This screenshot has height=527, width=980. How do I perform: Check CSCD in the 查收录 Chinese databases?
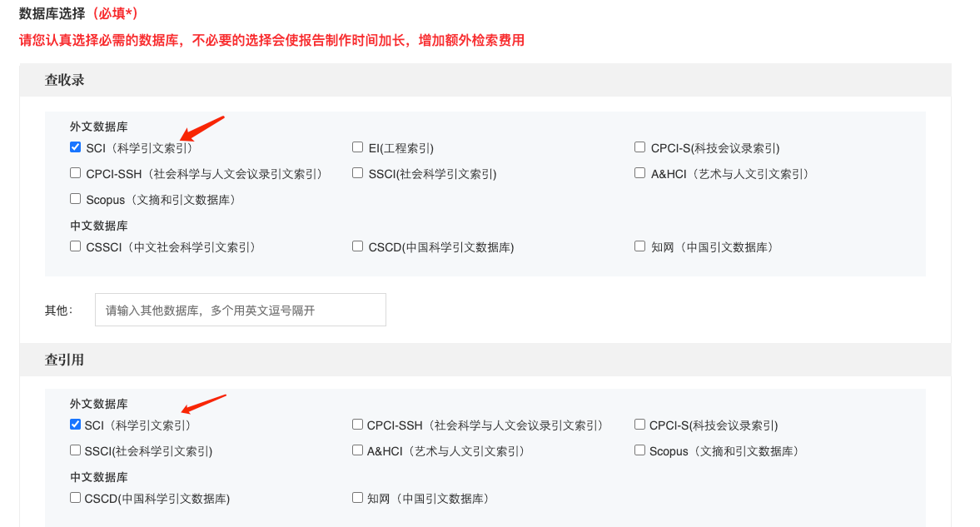[357, 246]
